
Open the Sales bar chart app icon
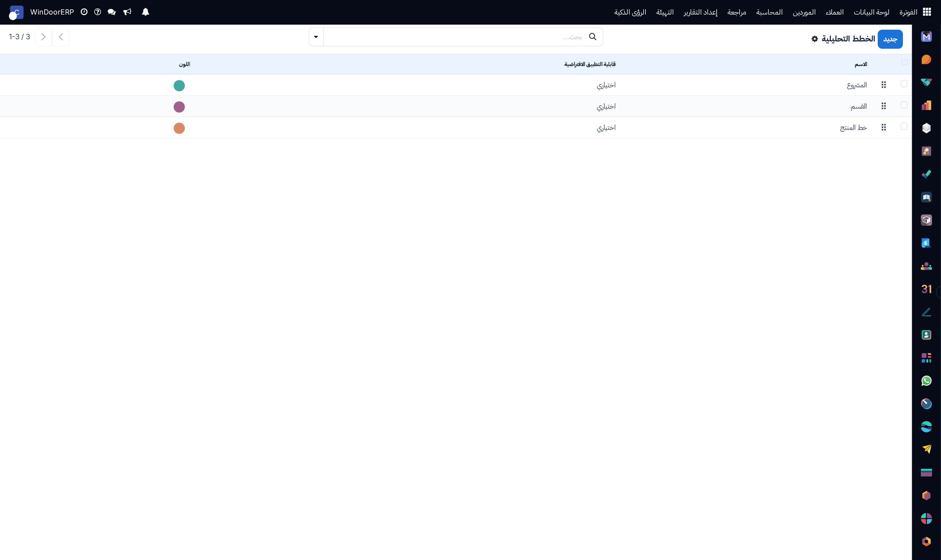point(926,105)
